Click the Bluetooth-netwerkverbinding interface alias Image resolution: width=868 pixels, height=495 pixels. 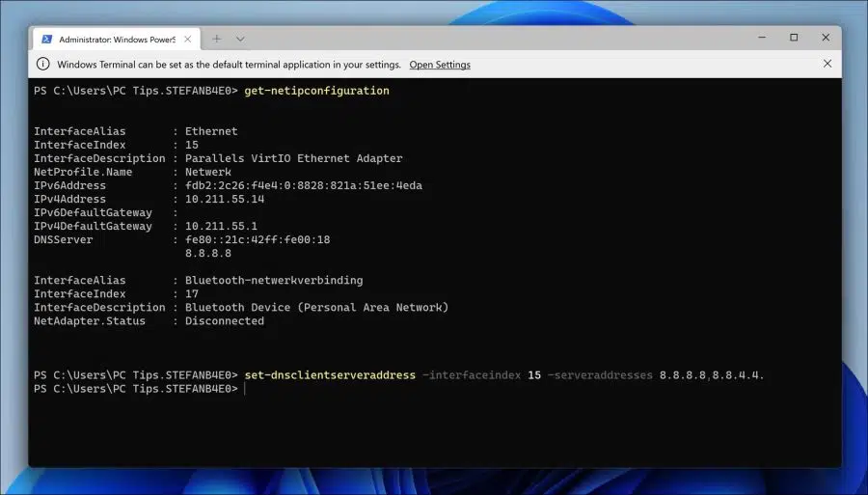coord(274,280)
